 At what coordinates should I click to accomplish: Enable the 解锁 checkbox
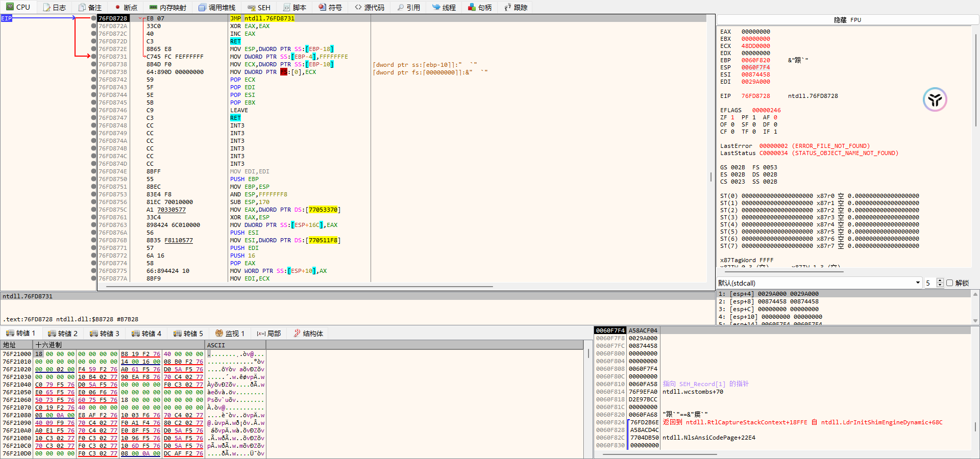(x=949, y=283)
